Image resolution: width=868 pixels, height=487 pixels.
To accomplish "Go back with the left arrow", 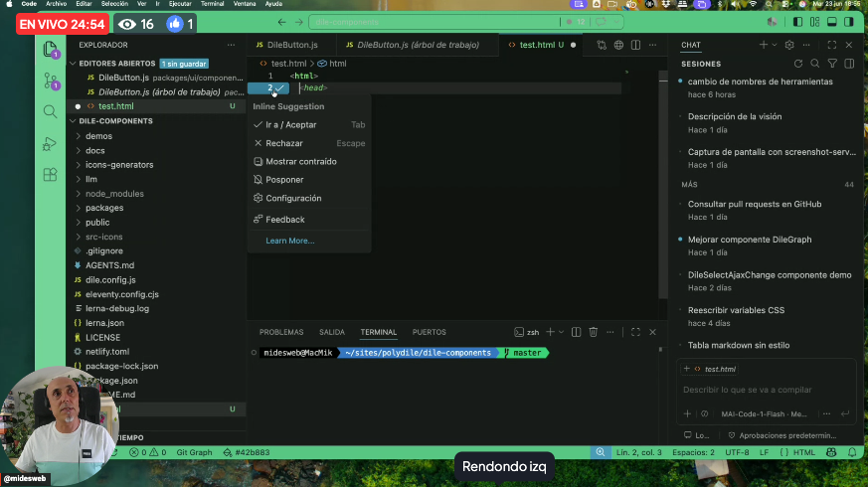I will click(281, 22).
